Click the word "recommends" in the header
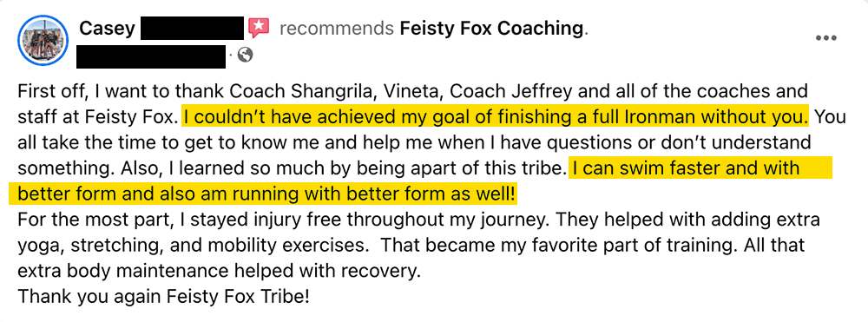 337,29
